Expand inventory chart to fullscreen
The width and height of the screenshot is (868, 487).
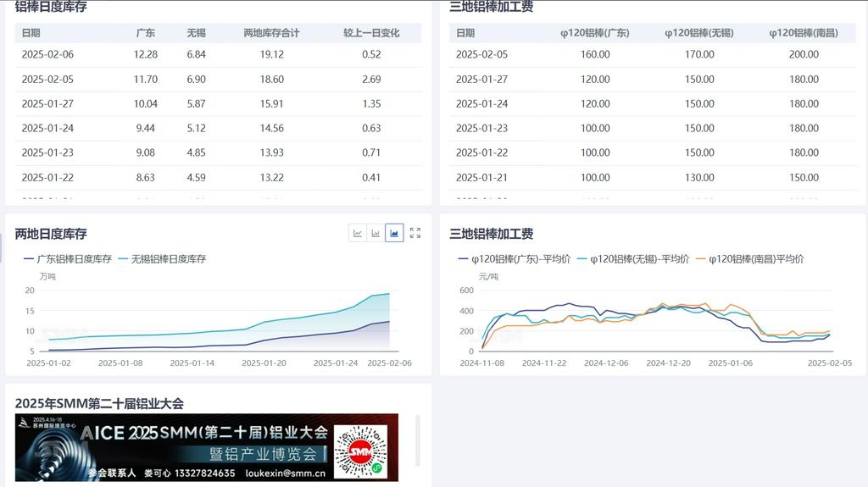tap(415, 233)
